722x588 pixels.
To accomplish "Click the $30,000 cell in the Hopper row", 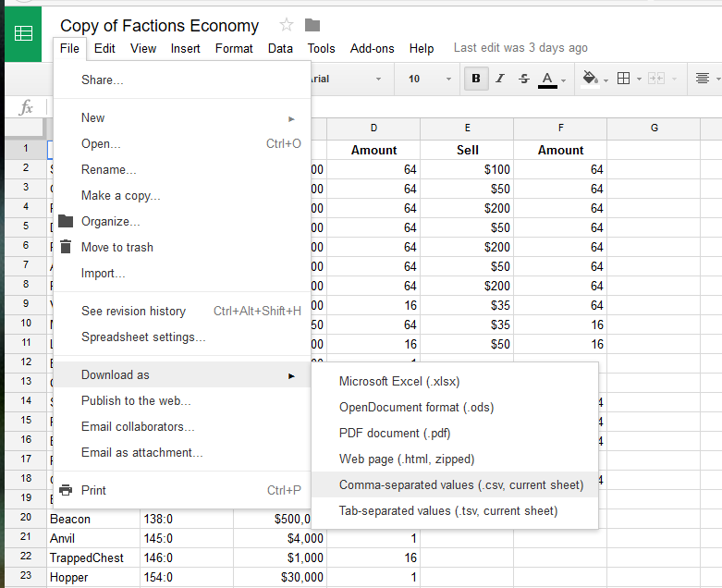I will [x=280, y=577].
